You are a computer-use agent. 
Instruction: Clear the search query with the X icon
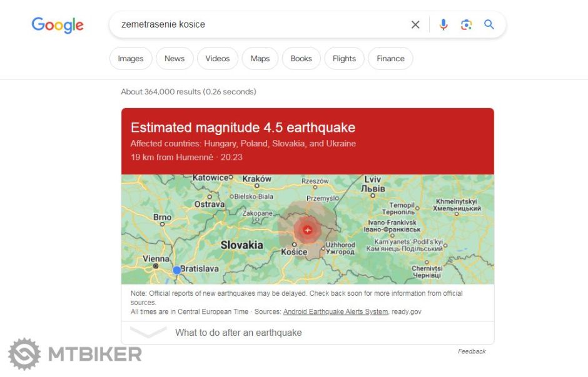415,24
